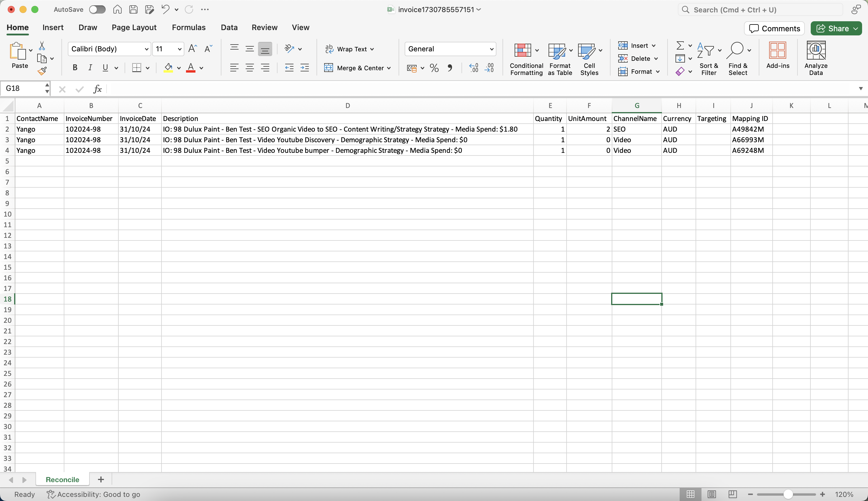
Task: Save the workbook with Save icon
Action: [133, 9]
